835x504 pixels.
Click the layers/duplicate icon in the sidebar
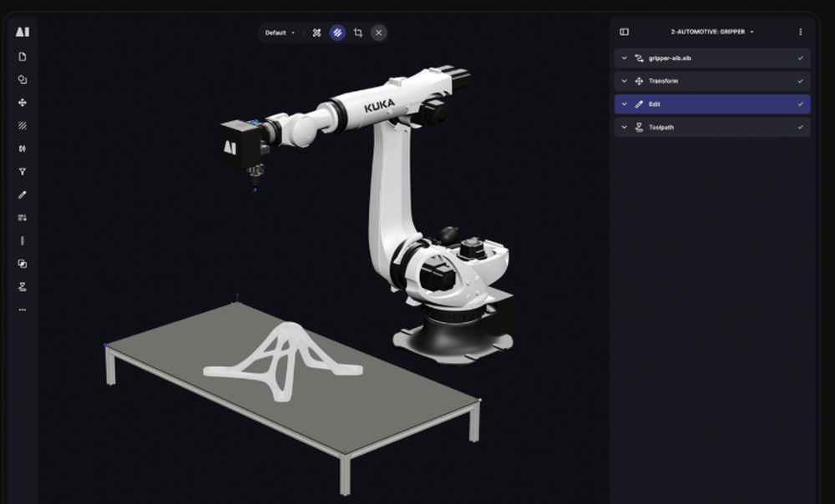(x=22, y=264)
